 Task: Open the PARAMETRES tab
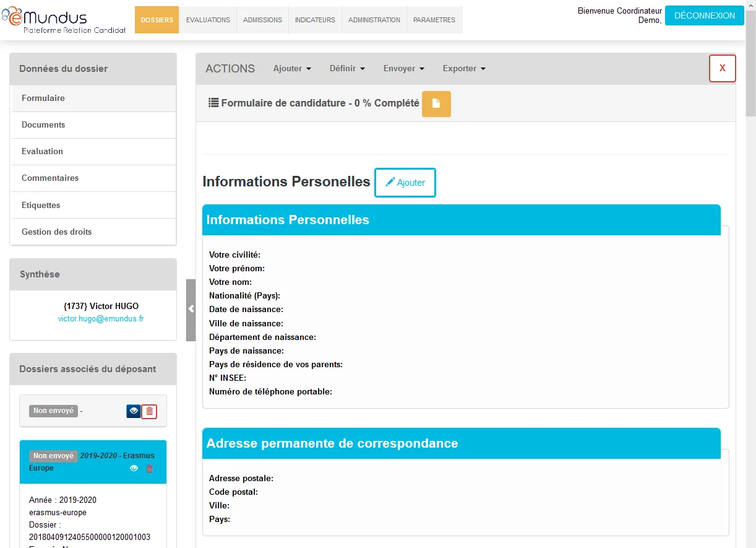click(x=434, y=20)
